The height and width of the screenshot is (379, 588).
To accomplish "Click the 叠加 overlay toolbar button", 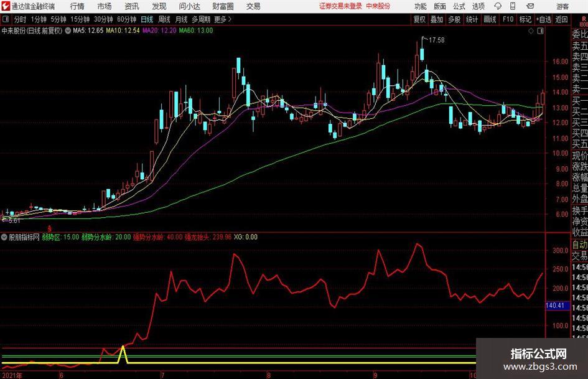I will pos(437,19).
